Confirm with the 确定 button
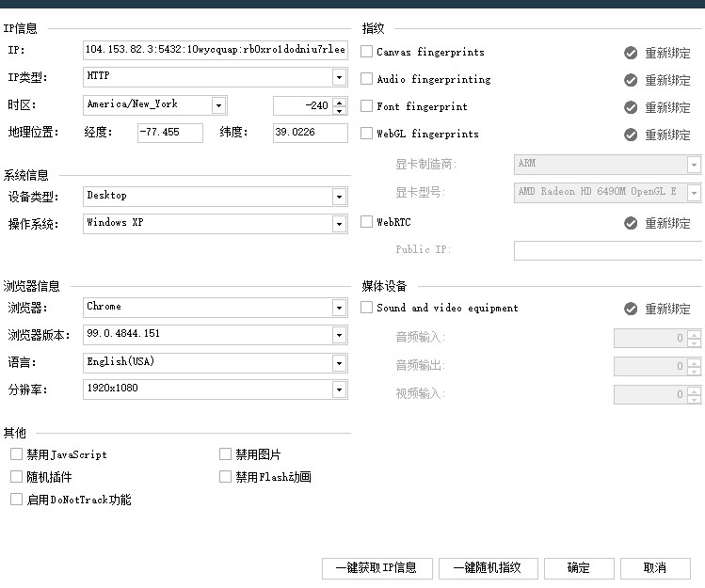This screenshot has height=588, width=705. 579,568
